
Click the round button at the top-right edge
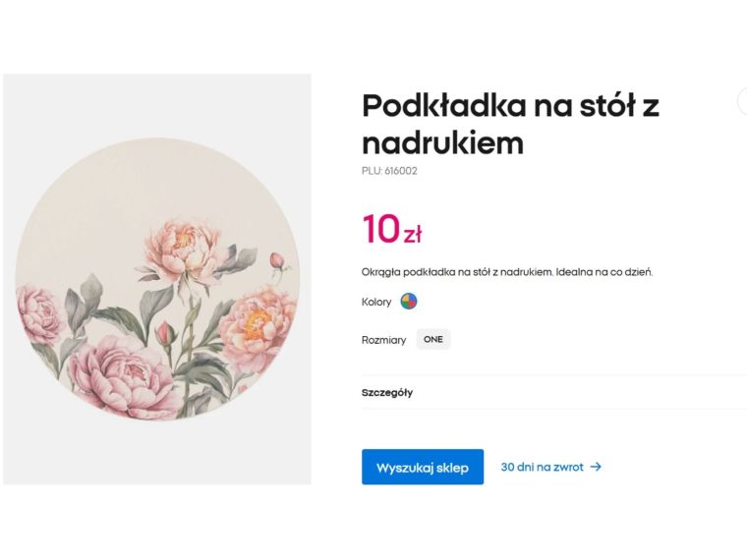[x=742, y=100]
